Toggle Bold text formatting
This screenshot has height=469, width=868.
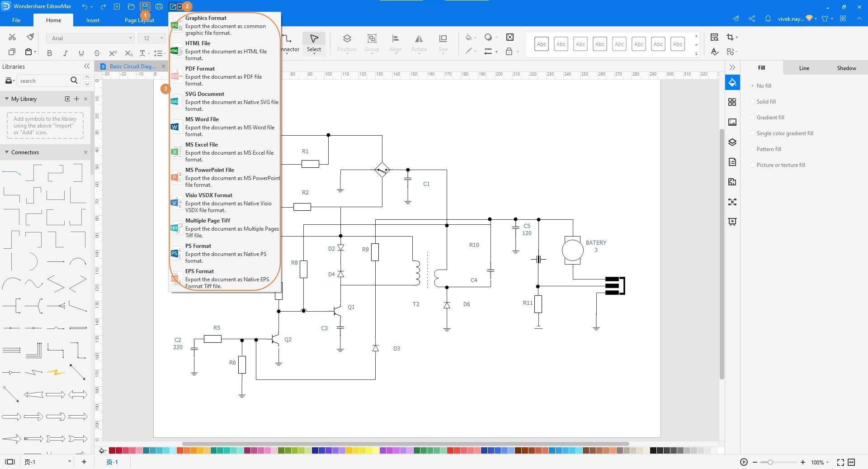coord(49,53)
